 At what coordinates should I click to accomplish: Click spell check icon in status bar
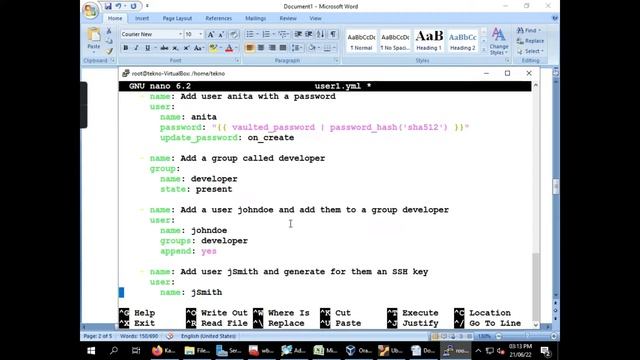coord(169,336)
